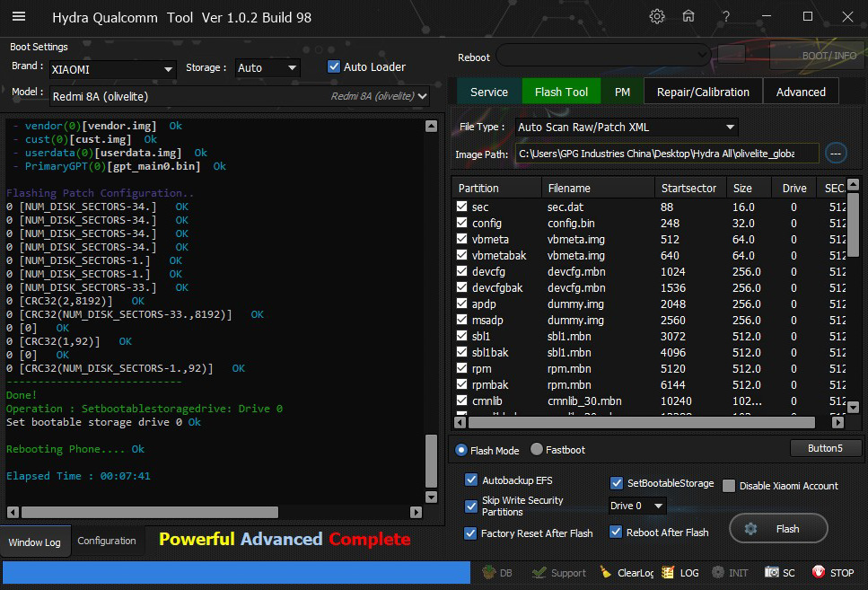Open the Brand dropdown showing XIAOMI
The height and width of the screenshot is (590, 868).
click(112, 69)
